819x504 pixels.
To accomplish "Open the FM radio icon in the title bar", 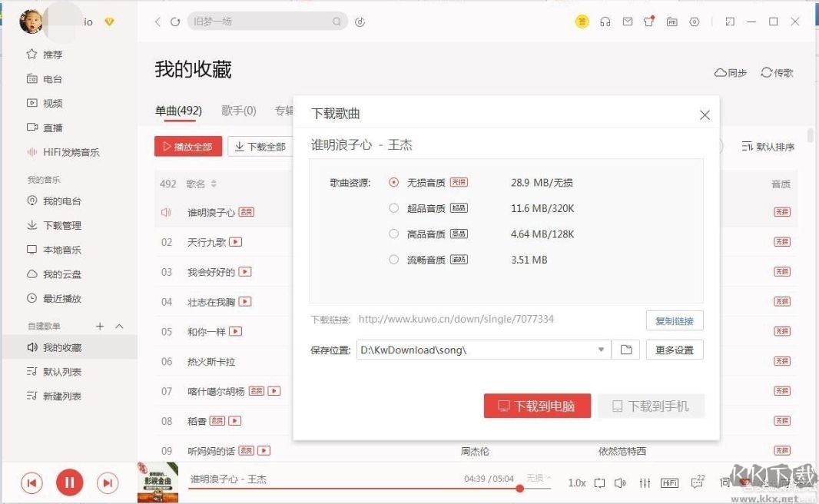I will click(x=671, y=22).
